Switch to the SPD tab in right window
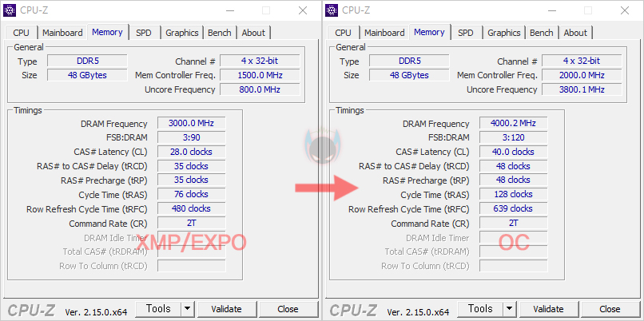Viewport: 644px width, 321px height. [466, 33]
